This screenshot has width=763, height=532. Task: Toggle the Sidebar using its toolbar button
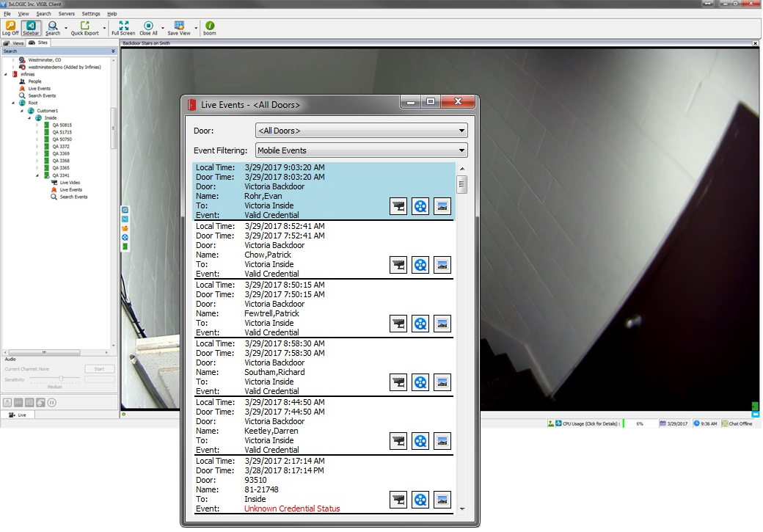(30, 27)
